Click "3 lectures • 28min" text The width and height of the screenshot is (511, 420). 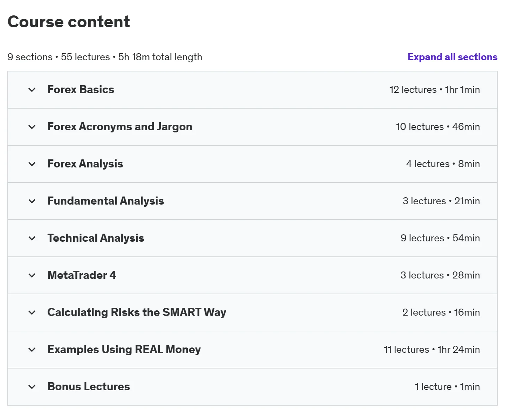(440, 275)
